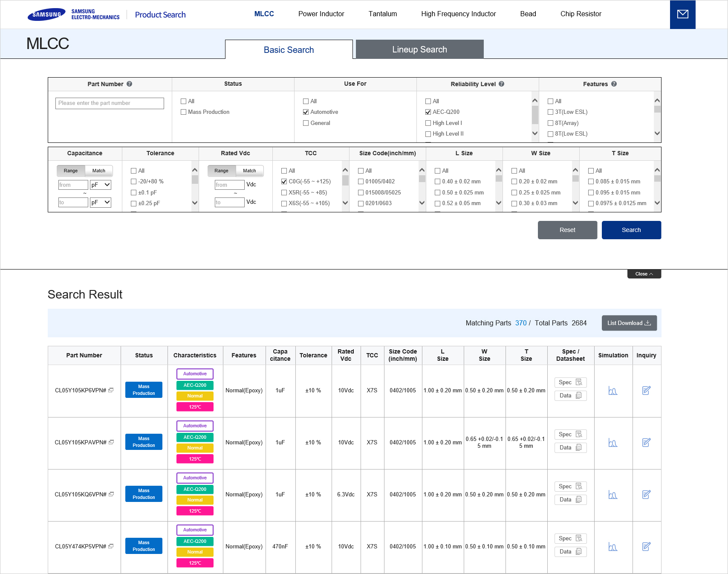Check High Level I reliability checkbox
The height and width of the screenshot is (574, 728).
428,123
